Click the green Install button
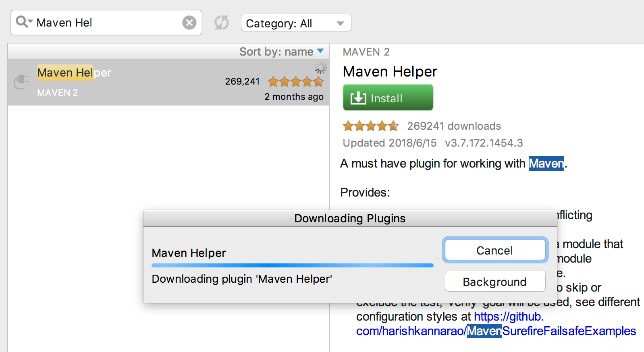 (x=388, y=97)
